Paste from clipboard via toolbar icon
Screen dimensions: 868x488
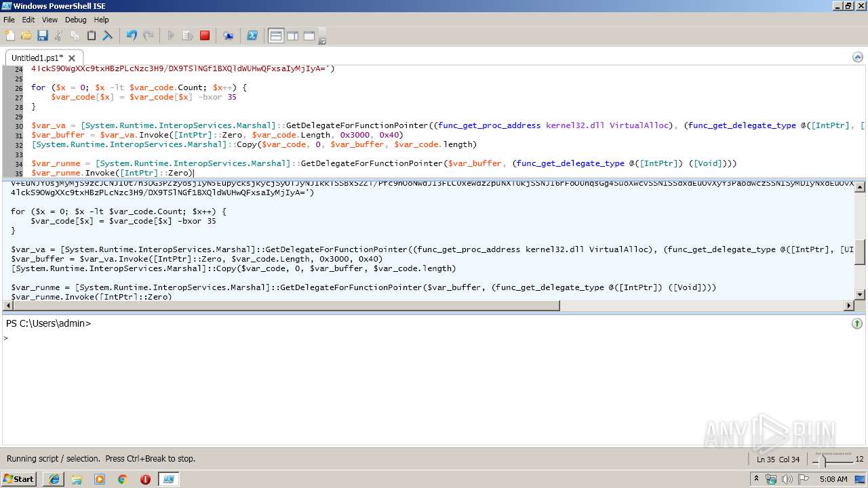tap(91, 36)
